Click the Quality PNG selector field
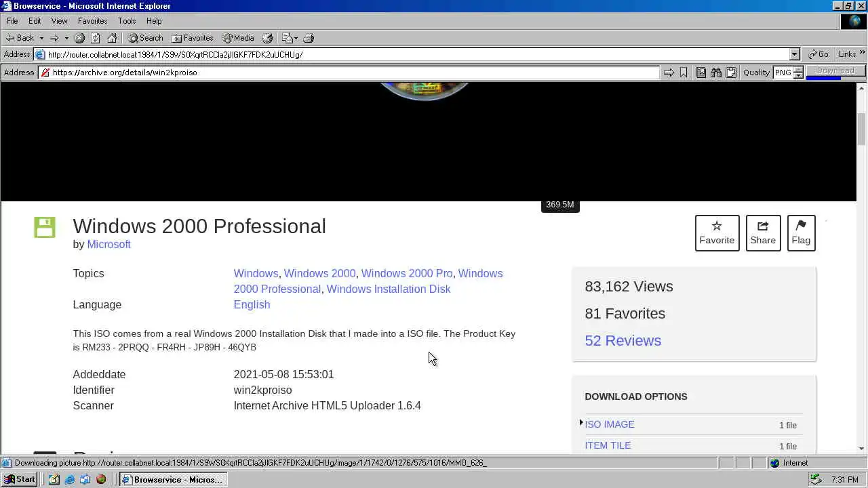 [x=783, y=73]
